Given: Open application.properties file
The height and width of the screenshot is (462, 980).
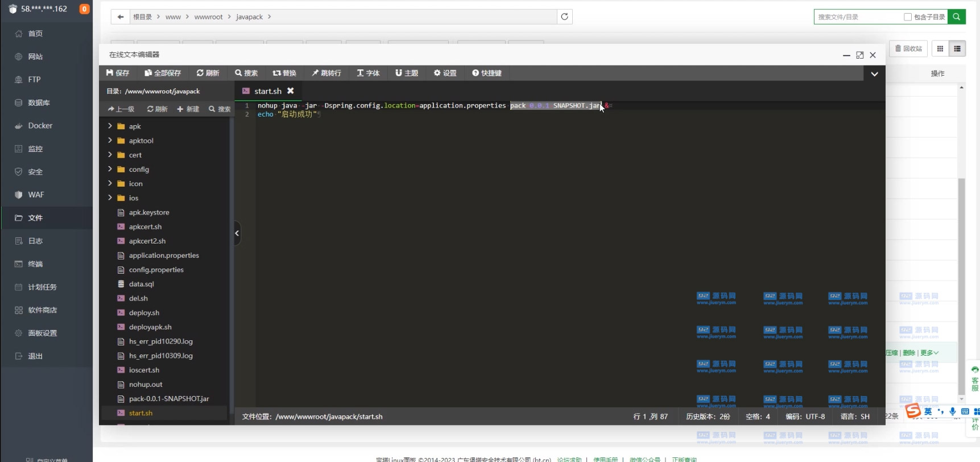Looking at the screenshot, I should [165, 255].
